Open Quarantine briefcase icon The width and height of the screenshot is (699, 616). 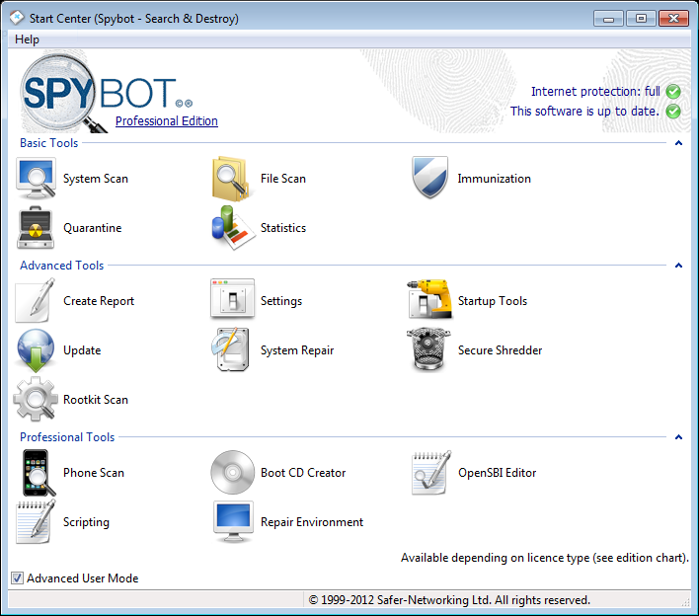(x=37, y=228)
